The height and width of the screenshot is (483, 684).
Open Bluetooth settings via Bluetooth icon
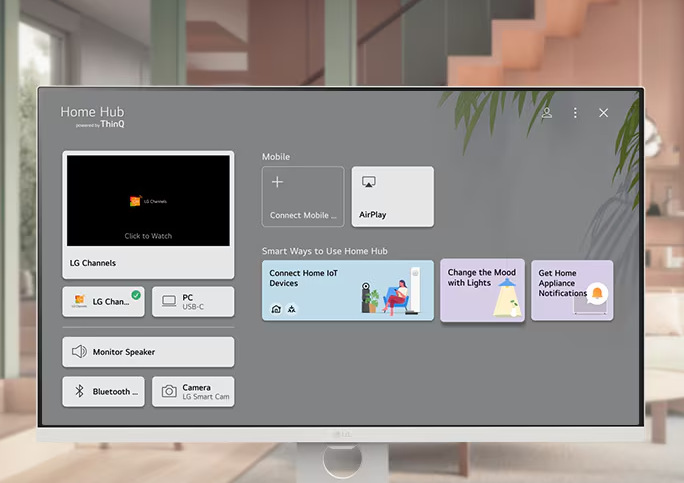click(79, 391)
